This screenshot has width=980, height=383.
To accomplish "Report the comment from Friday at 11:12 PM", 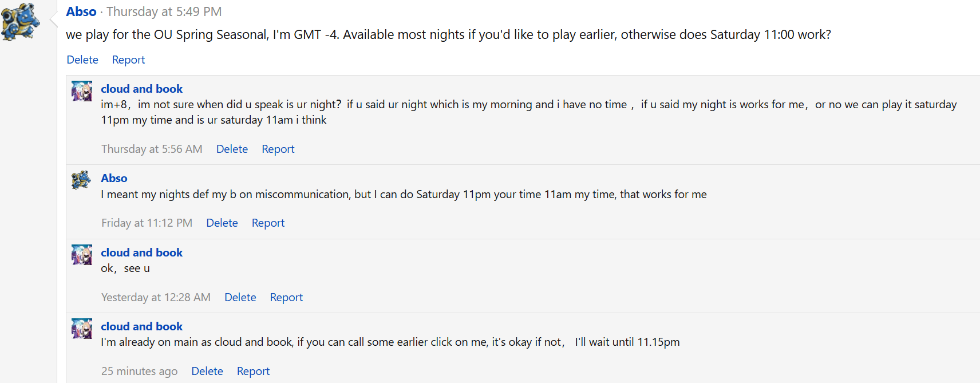I will point(268,223).
